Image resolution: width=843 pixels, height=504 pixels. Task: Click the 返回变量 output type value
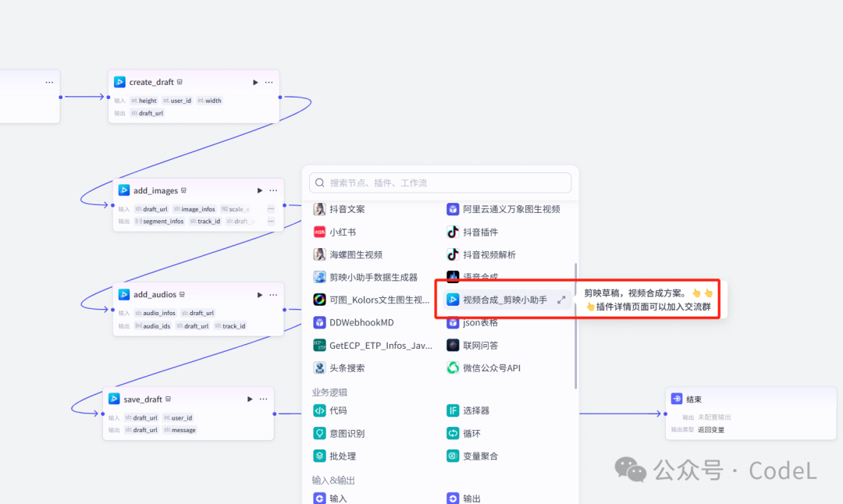click(x=711, y=430)
